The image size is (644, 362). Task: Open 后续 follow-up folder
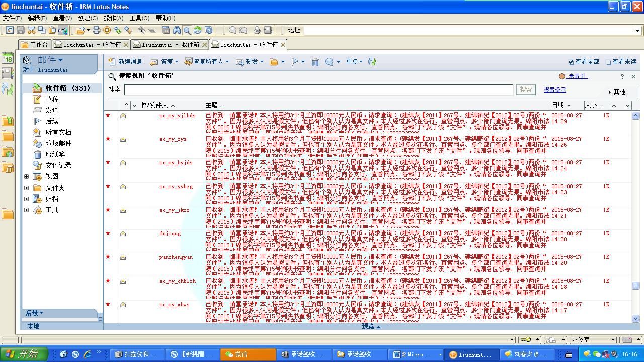[52, 121]
